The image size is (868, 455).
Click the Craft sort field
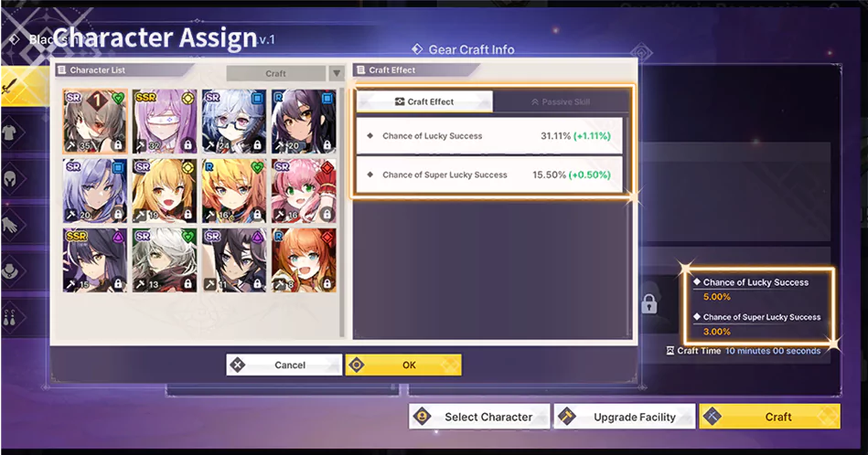pos(275,73)
